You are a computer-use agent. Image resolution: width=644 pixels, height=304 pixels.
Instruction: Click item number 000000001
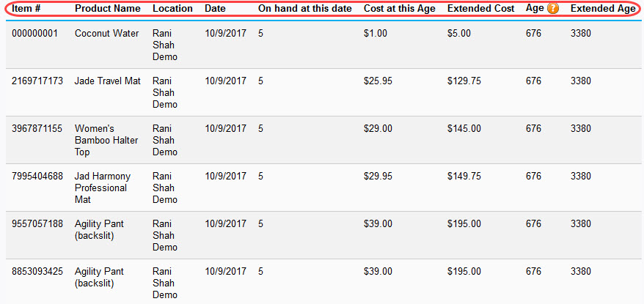pos(34,34)
